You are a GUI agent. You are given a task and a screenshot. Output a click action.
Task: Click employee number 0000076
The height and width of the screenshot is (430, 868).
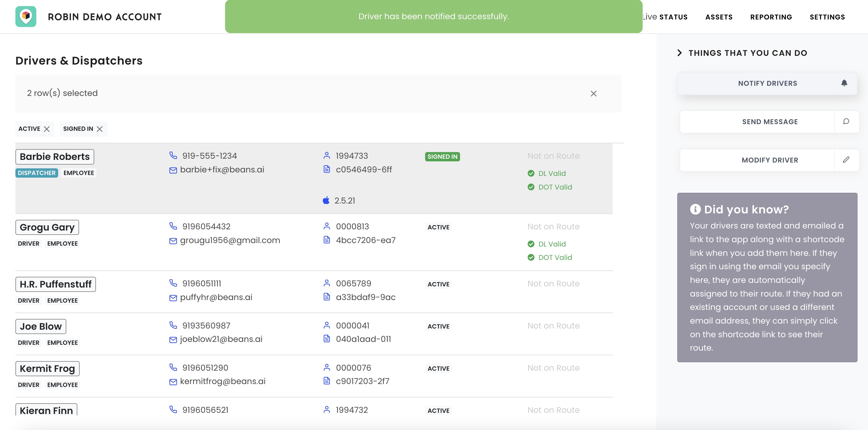pos(354,368)
